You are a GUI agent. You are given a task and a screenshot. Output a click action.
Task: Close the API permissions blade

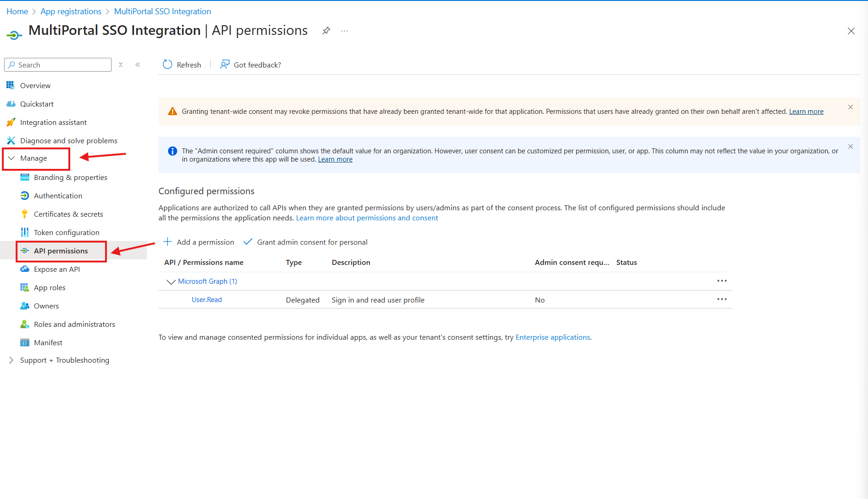tap(851, 31)
